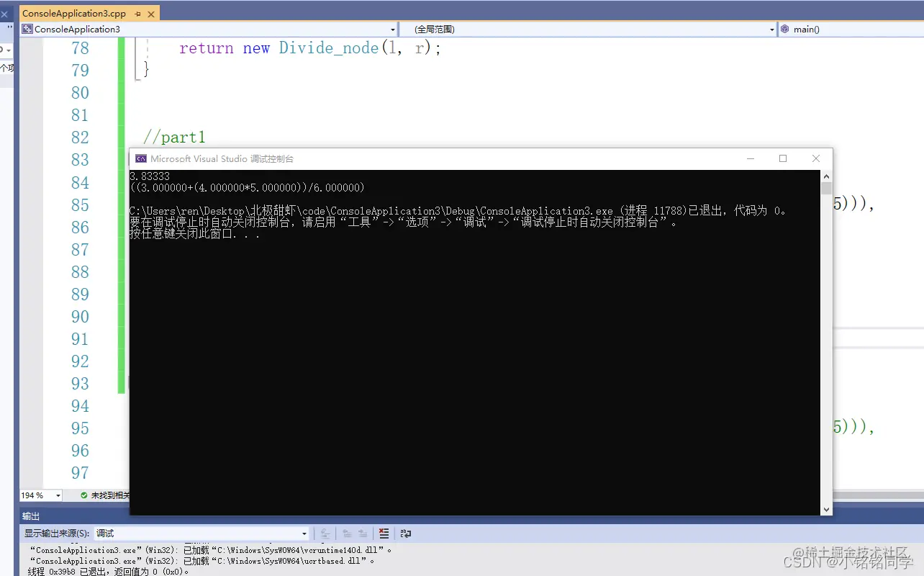Maximize the debug console window
The height and width of the screenshot is (576, 924).
[x=783, y=158]
